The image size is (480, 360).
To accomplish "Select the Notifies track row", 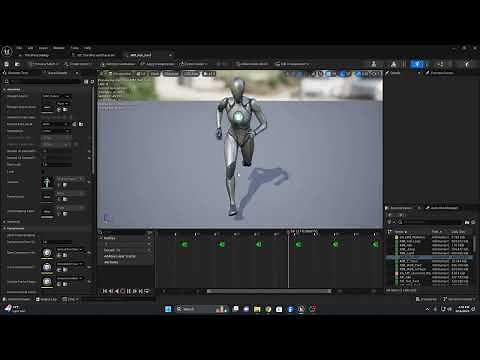I will 125,238.
